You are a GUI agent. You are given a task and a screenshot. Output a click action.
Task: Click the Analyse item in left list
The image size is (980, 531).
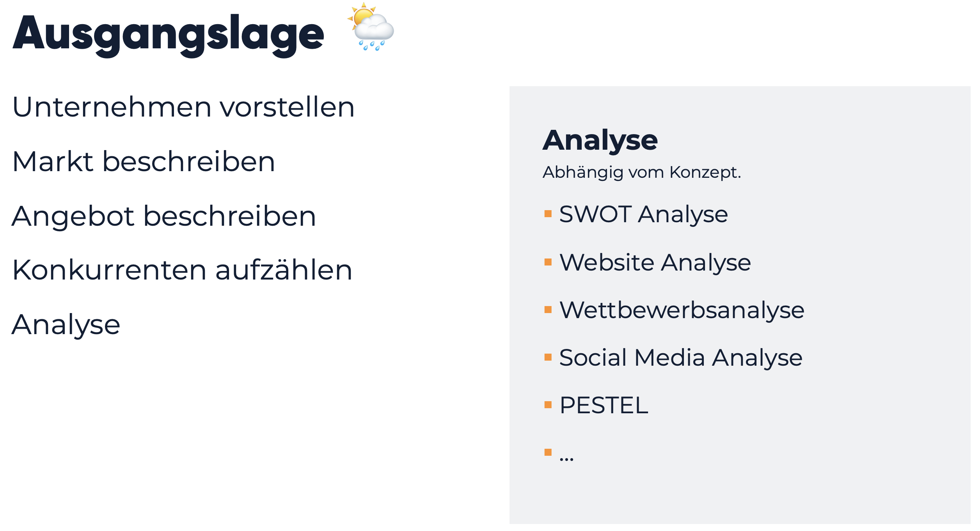(66, 325)
